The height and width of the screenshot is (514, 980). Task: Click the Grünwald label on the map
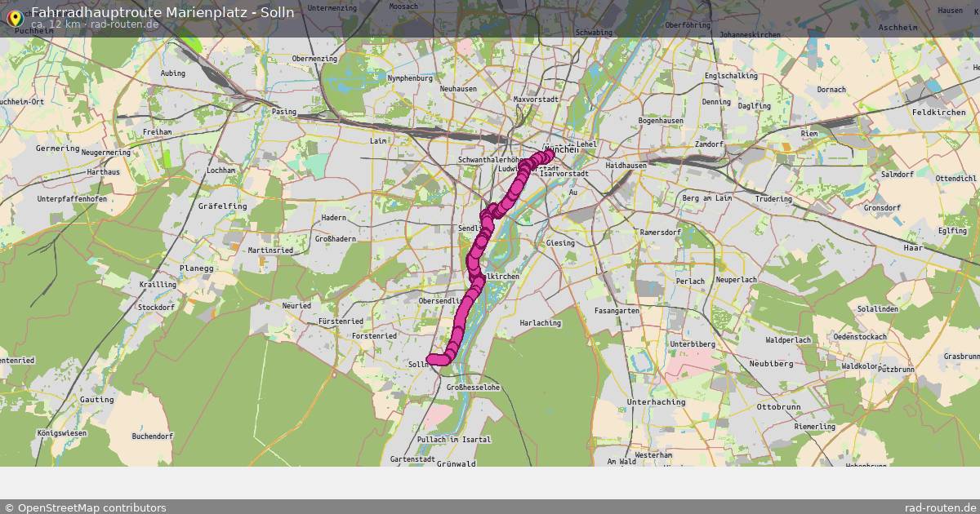click(x=457, y=463)
